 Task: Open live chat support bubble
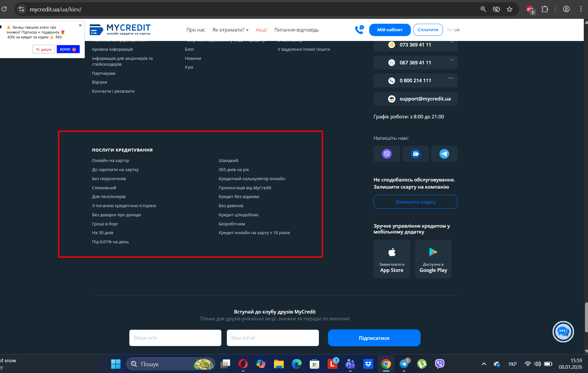563,331
